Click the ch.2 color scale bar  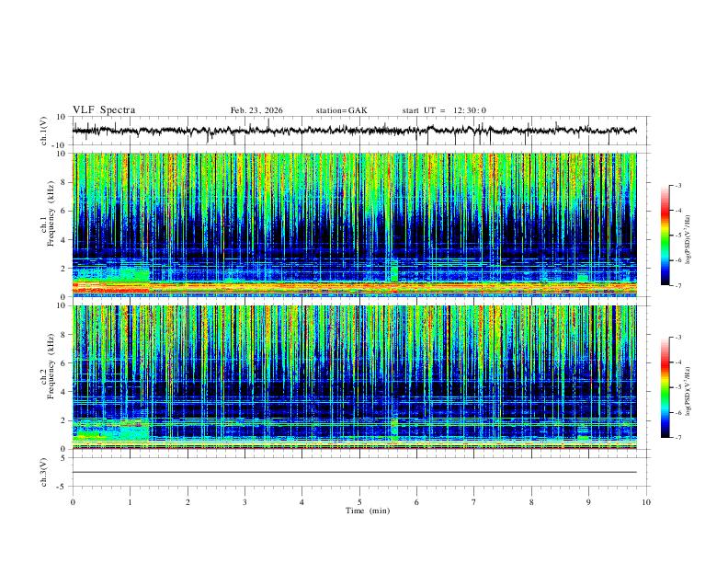coord(665,387)
